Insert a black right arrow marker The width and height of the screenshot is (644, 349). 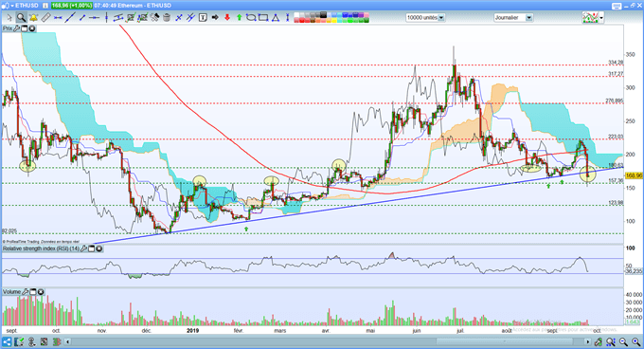[215, 18]
